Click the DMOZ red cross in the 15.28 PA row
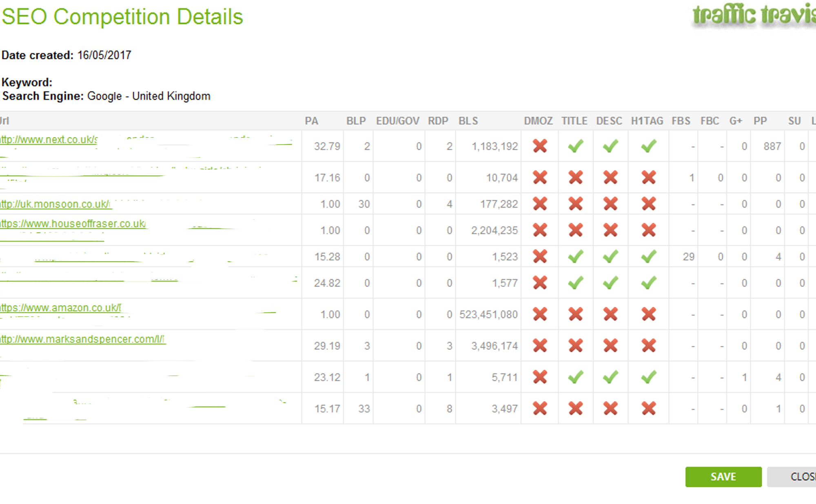The height and width of the screenshot is (504, 816). pyautogui.click(x=540, y=256)
